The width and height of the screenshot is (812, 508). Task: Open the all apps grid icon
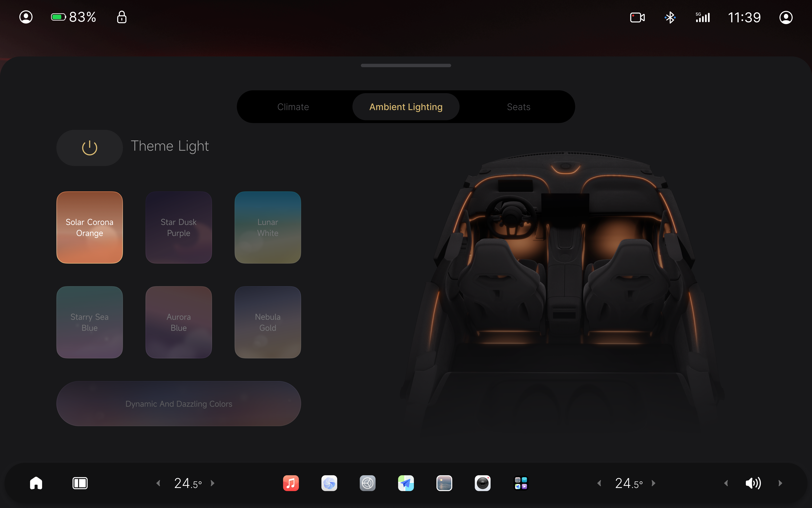tap(521, 483)
